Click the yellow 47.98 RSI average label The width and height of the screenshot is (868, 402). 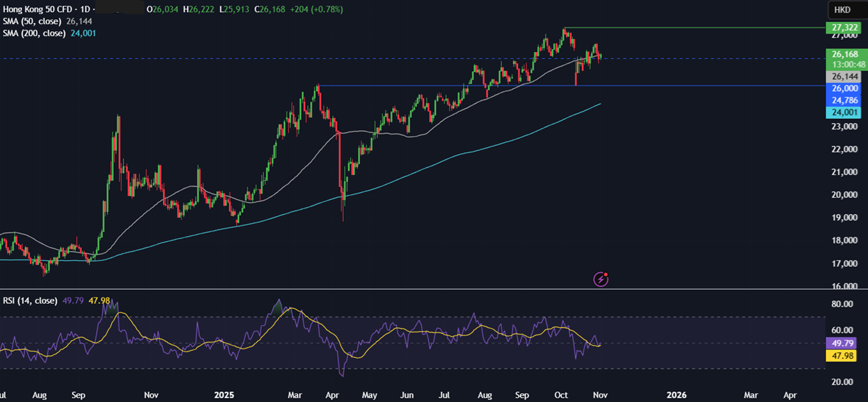(843, 355)
